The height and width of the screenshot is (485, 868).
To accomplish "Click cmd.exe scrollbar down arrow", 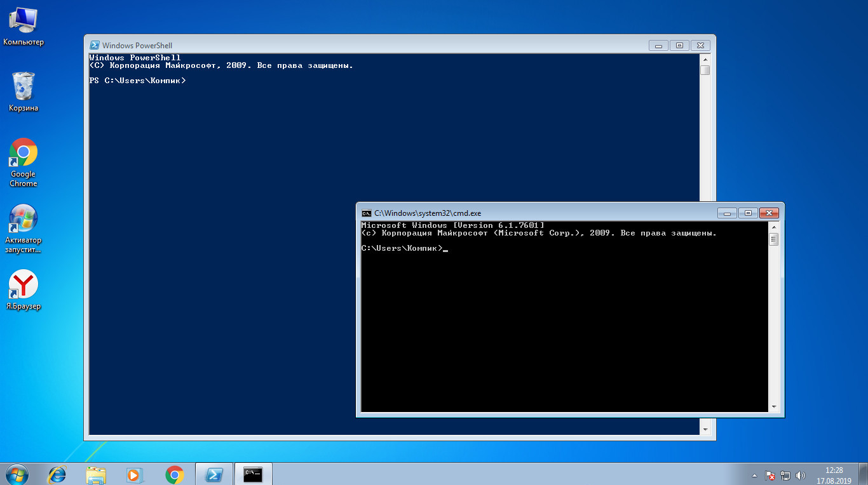I will [773, 407].
